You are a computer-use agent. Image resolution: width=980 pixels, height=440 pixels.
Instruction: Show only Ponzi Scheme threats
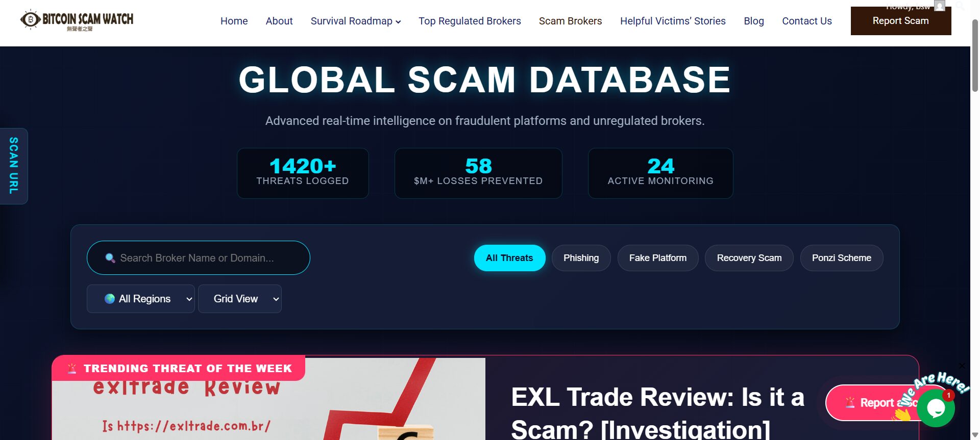click(842, 258)
